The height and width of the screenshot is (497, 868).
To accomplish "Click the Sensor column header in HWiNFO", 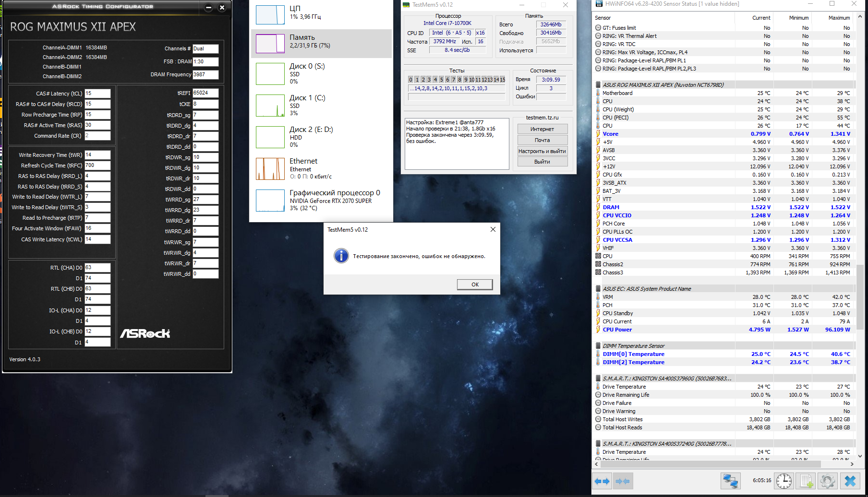I will click(663, 18).
